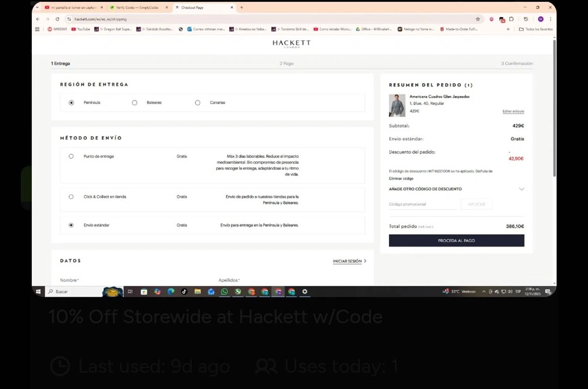Open the purple M profile avatar
588x389 pixels.
[x=541, y=19]
